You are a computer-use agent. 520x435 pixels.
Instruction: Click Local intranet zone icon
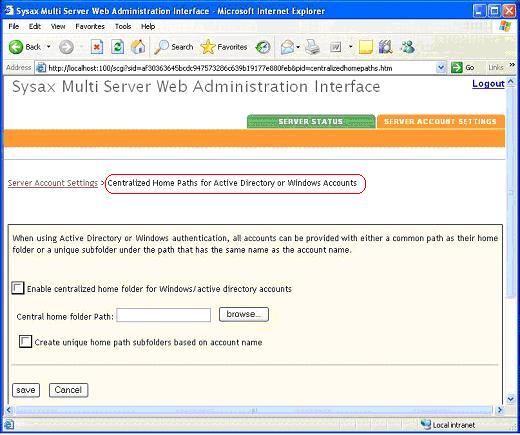(x=426, y=425)
